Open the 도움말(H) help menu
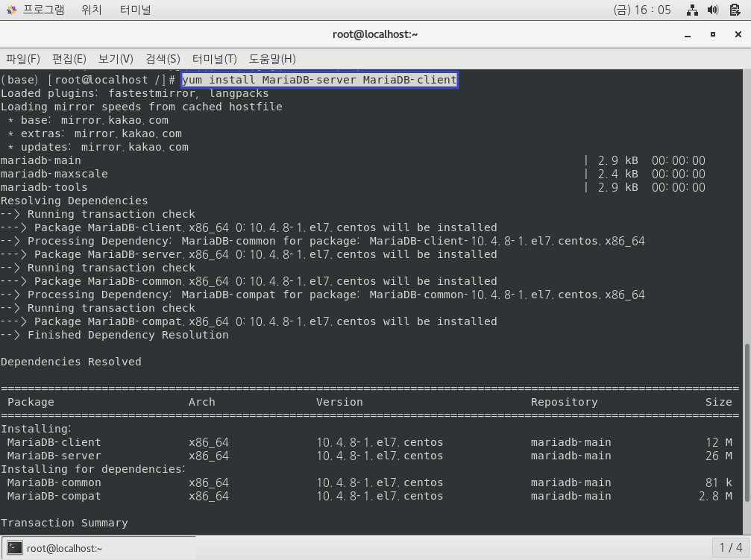Screen dimensions: 751x560 coord(272,59)
